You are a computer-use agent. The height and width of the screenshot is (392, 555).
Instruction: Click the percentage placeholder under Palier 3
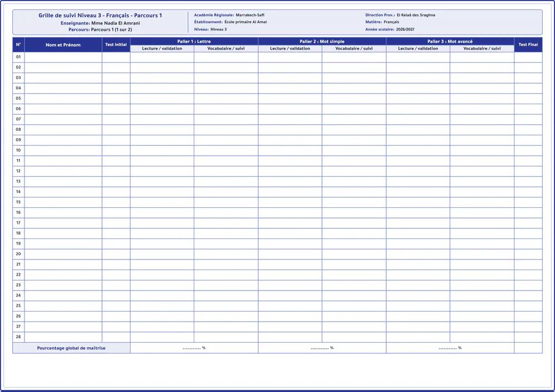450,348
